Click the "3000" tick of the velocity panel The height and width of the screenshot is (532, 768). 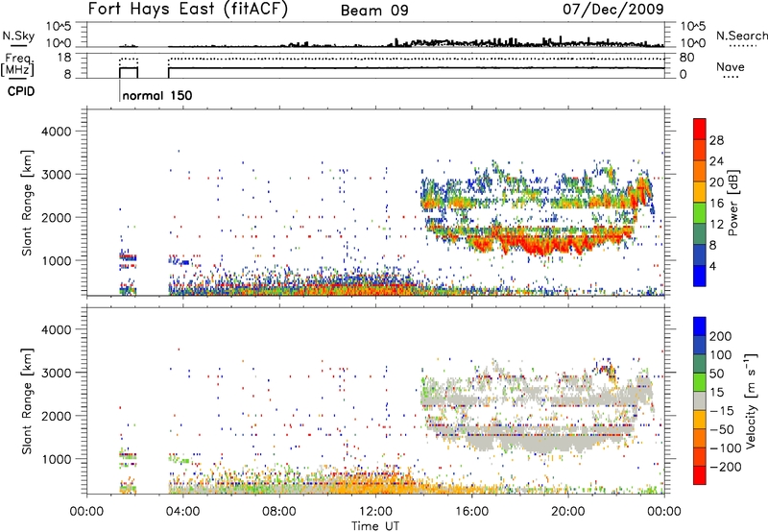click(57, 373)
